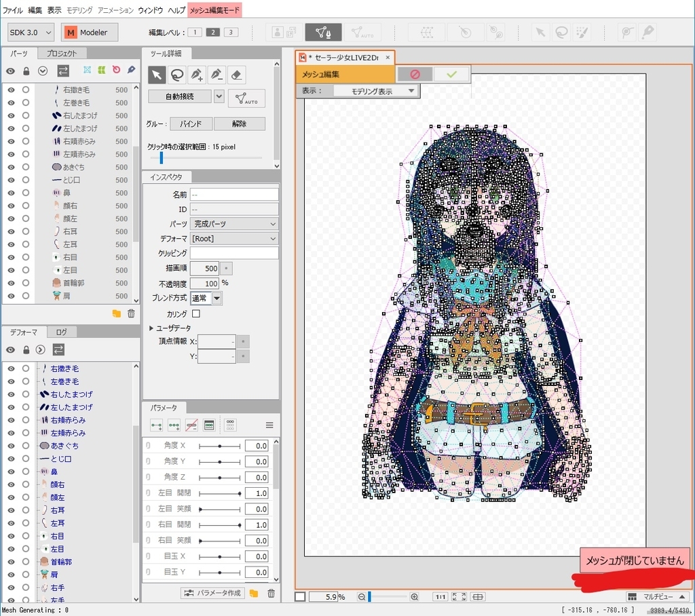The image size is (695, 616).
Task: Open the デフォーマ [Root] dropdown
Action: (x=234, y=238)
